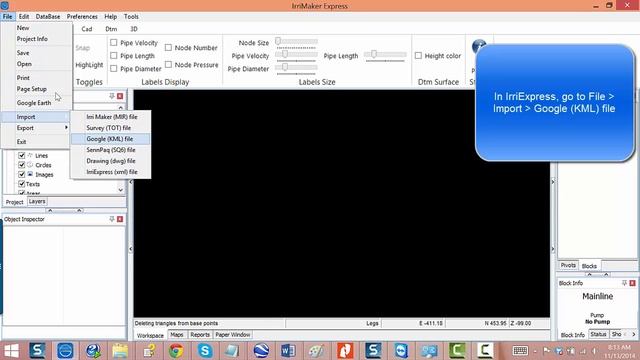
Task: Enable Pipe Diameter label checkbox
Action: click(114, 69)
